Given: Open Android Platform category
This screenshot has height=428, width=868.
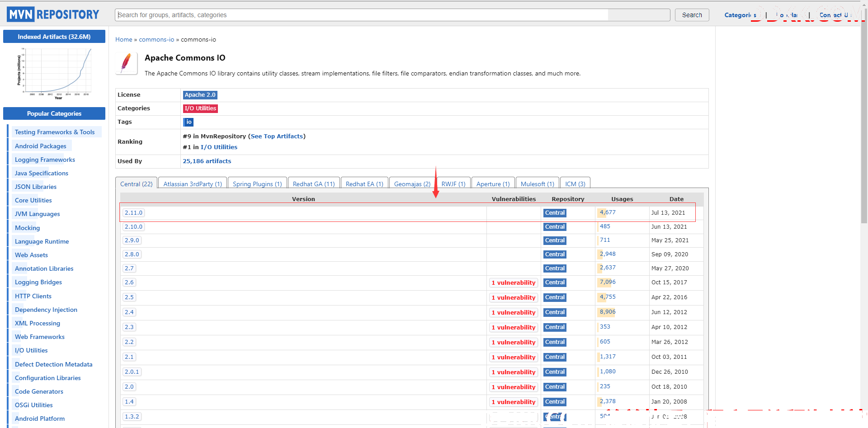Looking at the screenshot, I should click(x=40, y=419).
